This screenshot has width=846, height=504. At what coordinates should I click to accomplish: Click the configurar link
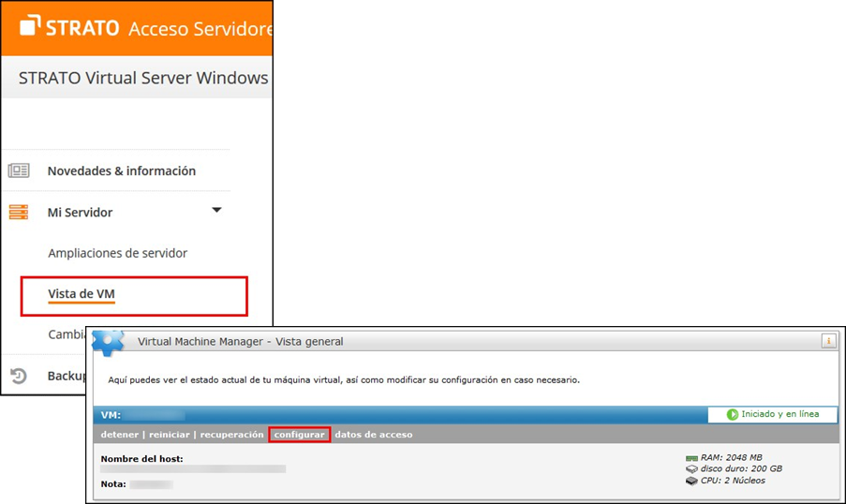coord(299,435)
